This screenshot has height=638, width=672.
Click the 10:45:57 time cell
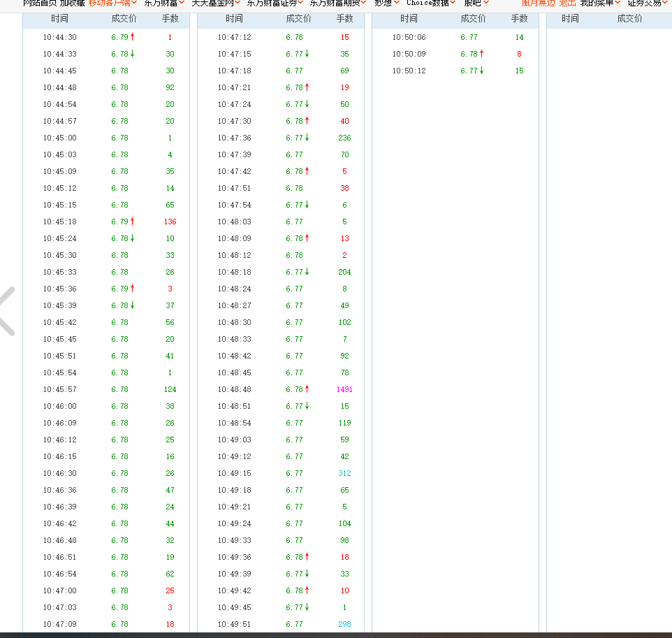click(59, 389)
